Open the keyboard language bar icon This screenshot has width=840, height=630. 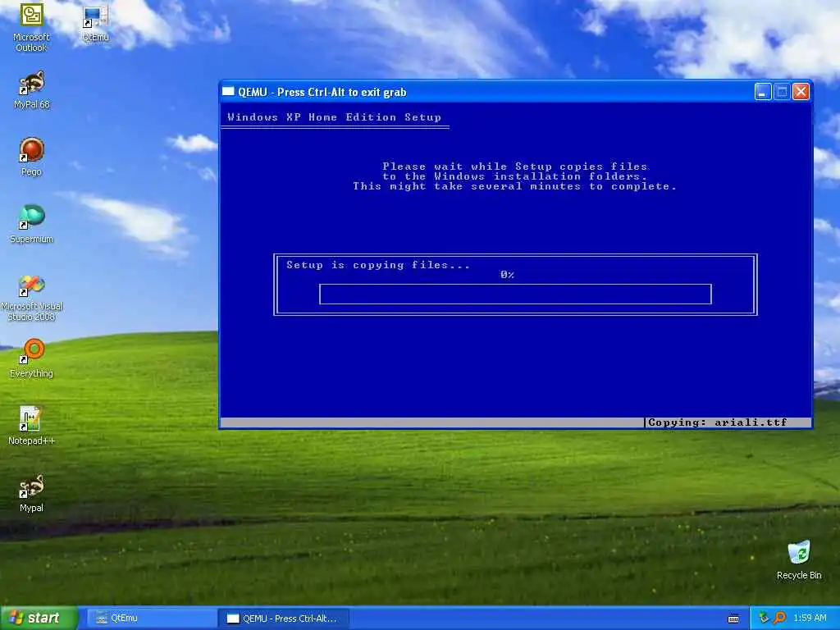(733, 619)
